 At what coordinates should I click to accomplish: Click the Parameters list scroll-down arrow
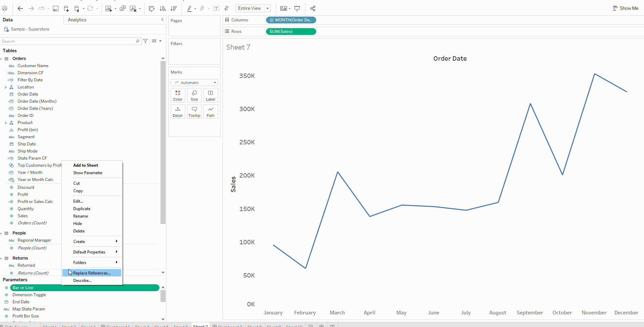coord(163,319)
